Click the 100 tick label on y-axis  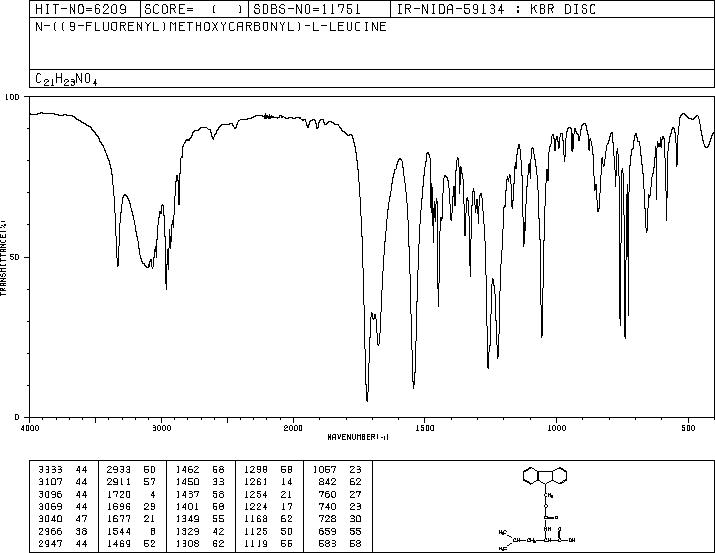coord(12,97)
